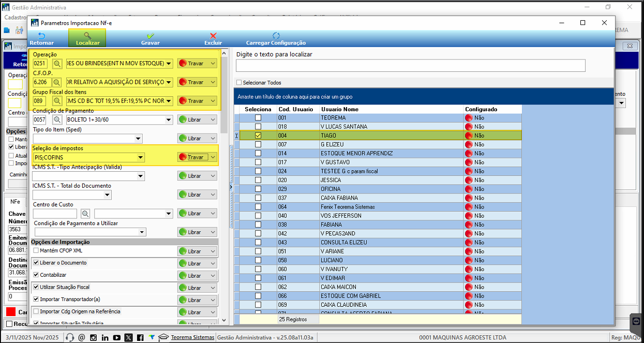
Task: Uncheck the Contabilizar option
Action: (x=36, y=275)
